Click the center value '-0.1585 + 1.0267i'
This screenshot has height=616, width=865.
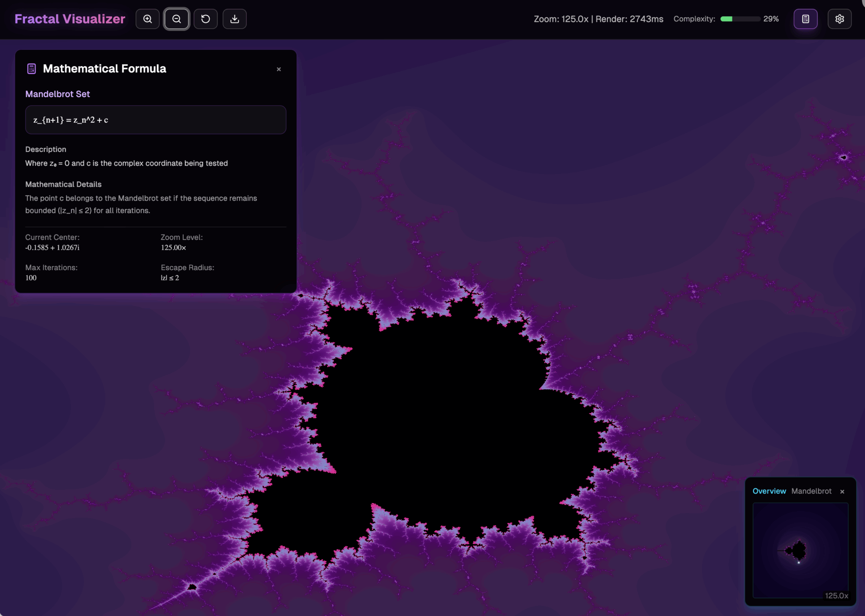[x=52, y=247]
